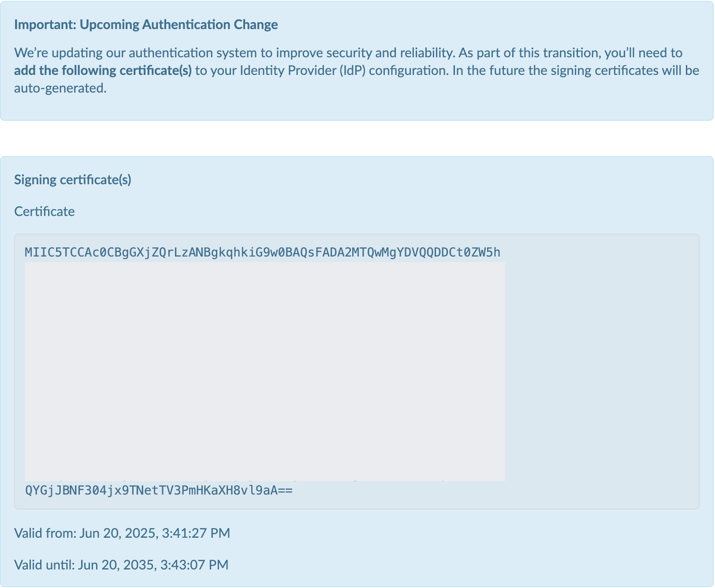Image resolution: width=715 pixels, height=588 pixels.
Task: Click the "auto-generated." text
Action: [60, 89]
